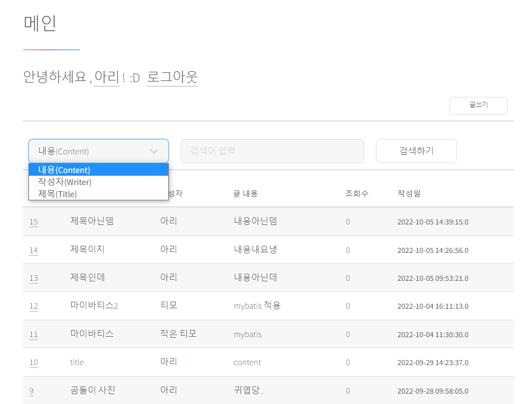Select 내용(Content) option in dropdown list

click(x=99, y=170)
